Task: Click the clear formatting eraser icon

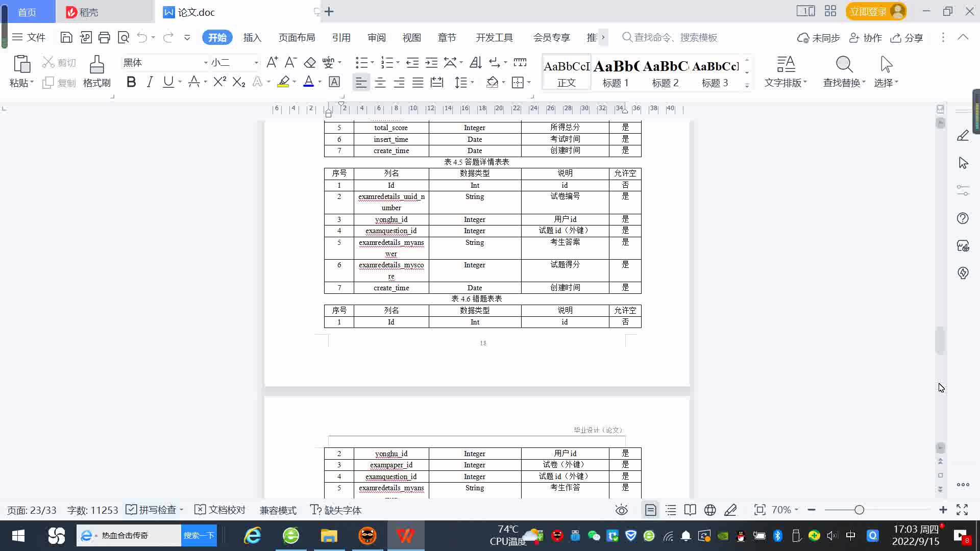Action: (x=310, y=62)
